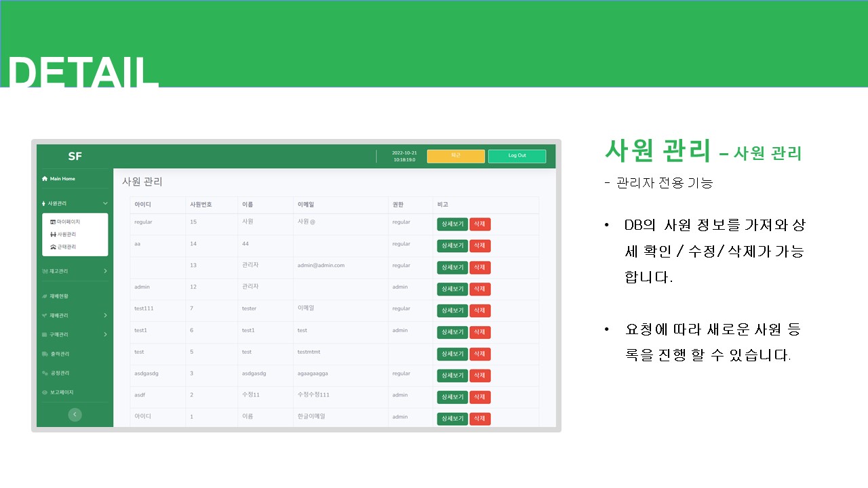868x488 pixels.
Task: Click the ID card icon for 마이페이지
Action: tap(53, 222)
